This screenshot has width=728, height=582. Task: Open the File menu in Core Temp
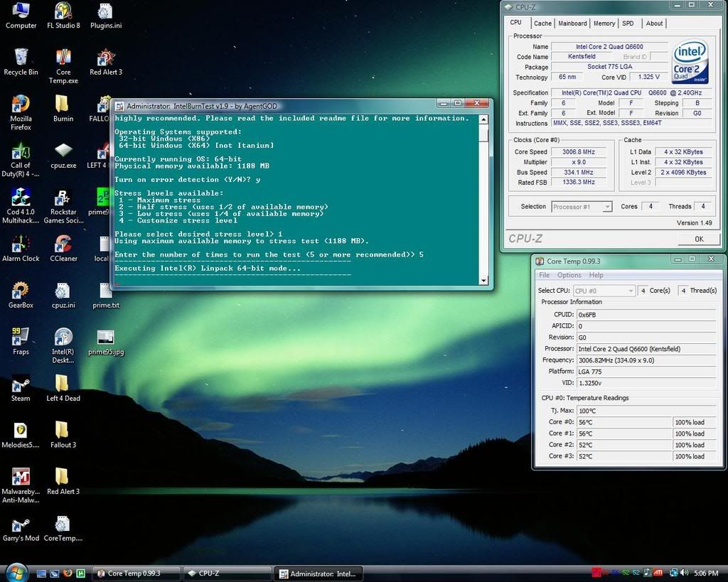[544, 275]
